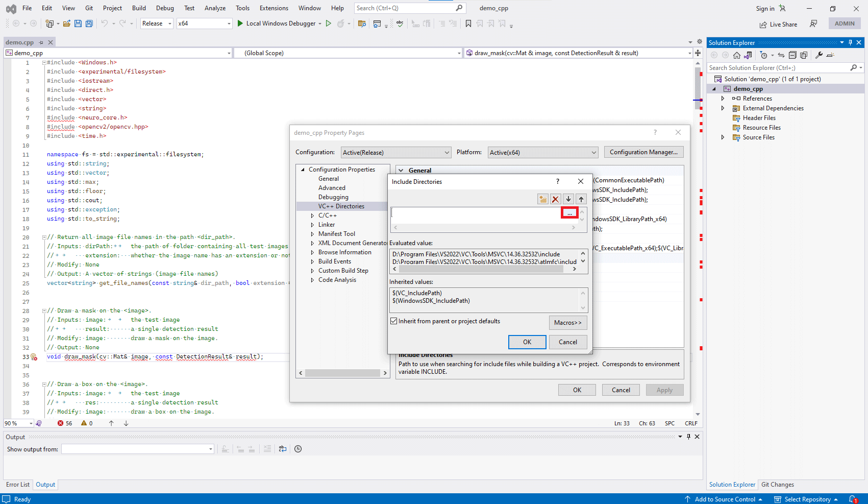Open the Configuration dropdown Active(Release)

(x=396, y=152)
